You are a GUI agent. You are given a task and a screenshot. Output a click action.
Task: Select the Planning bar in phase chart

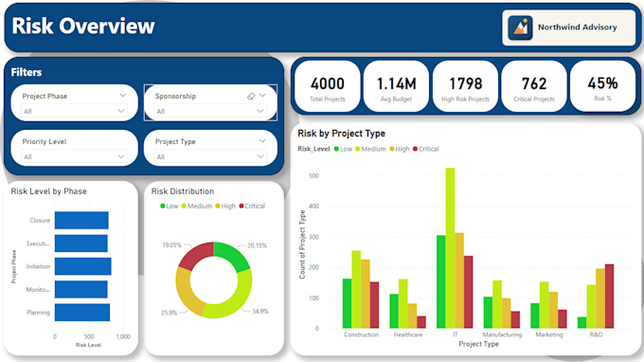(x=82, y=313)
